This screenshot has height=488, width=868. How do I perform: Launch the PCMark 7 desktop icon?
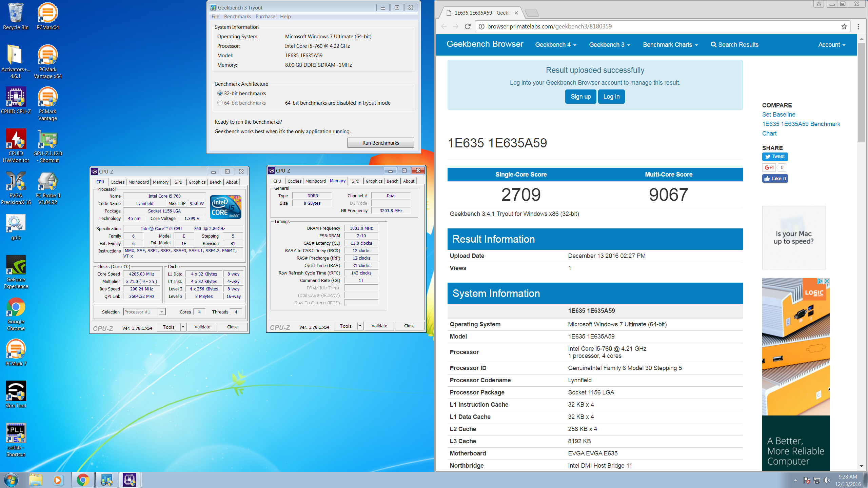(x=16, y=352)
